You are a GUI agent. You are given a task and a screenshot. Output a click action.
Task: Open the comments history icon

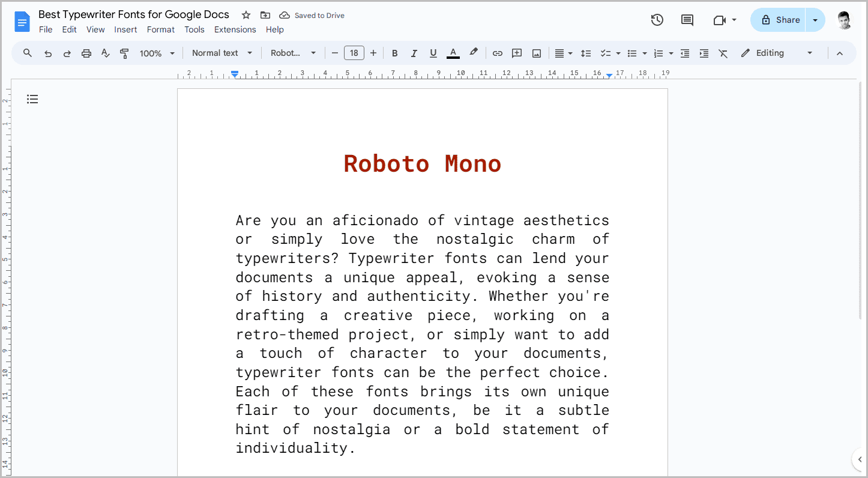point(687,20)
